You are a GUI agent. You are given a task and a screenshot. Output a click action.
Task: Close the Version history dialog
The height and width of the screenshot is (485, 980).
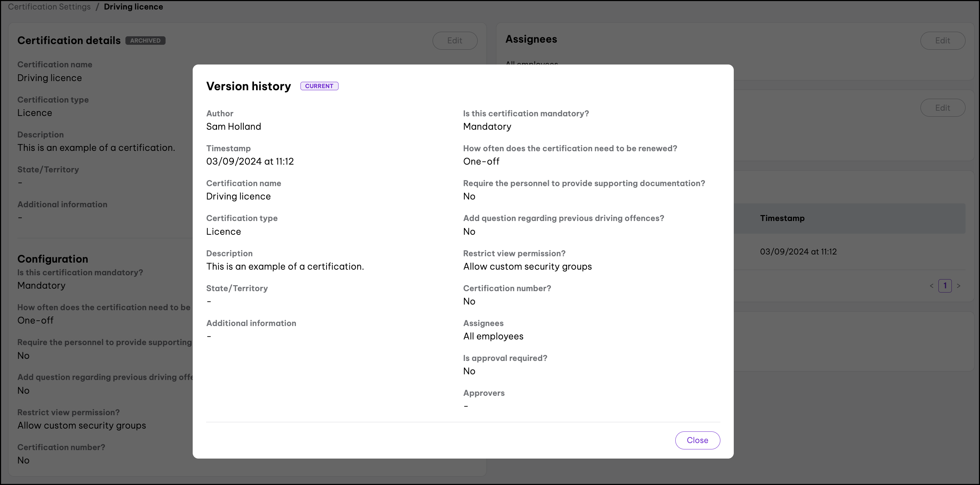click(x=697, y=440)
